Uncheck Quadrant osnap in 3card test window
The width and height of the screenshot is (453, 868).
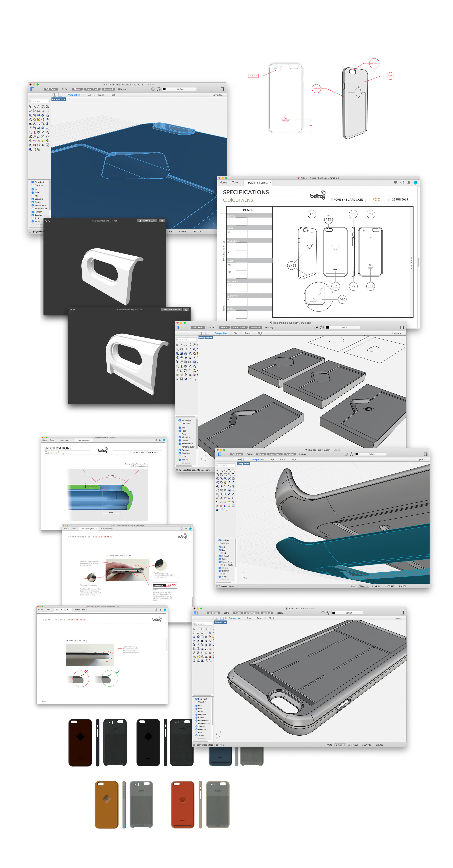pyautogui.click(x=196, y=729)
